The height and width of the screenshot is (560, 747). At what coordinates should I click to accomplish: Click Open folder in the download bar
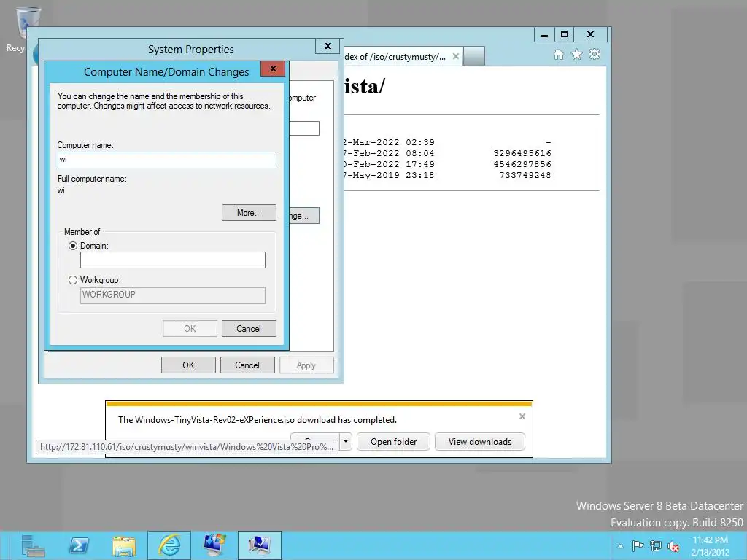click(393, 441)
